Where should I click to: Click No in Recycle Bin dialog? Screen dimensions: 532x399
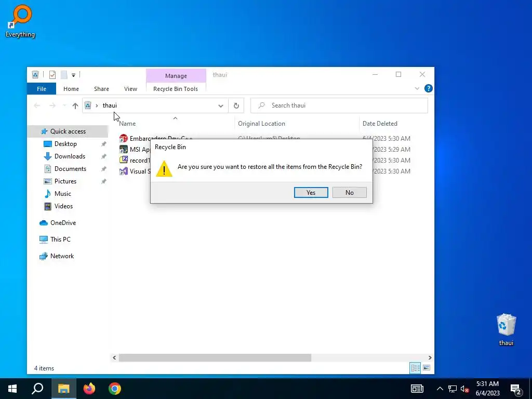click(350, 192)
